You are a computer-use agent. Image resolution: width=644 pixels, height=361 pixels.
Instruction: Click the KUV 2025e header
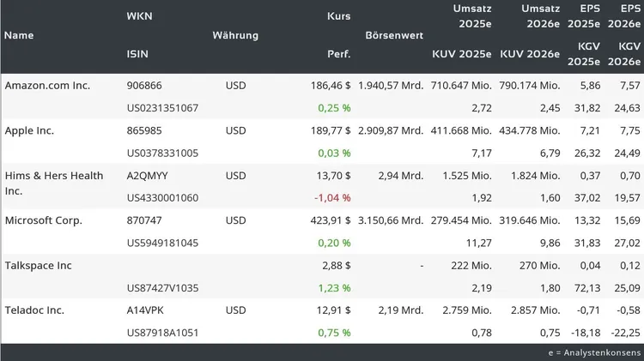[x=462, y=54]
